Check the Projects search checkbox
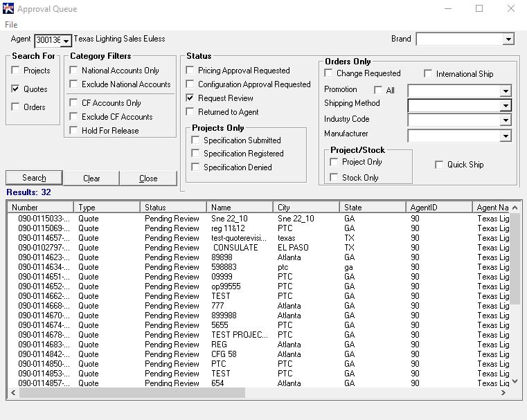527x420 pixels. 15,71
